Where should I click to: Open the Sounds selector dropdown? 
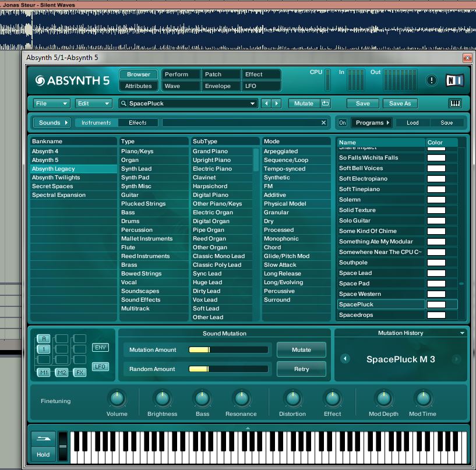point(52,122)
